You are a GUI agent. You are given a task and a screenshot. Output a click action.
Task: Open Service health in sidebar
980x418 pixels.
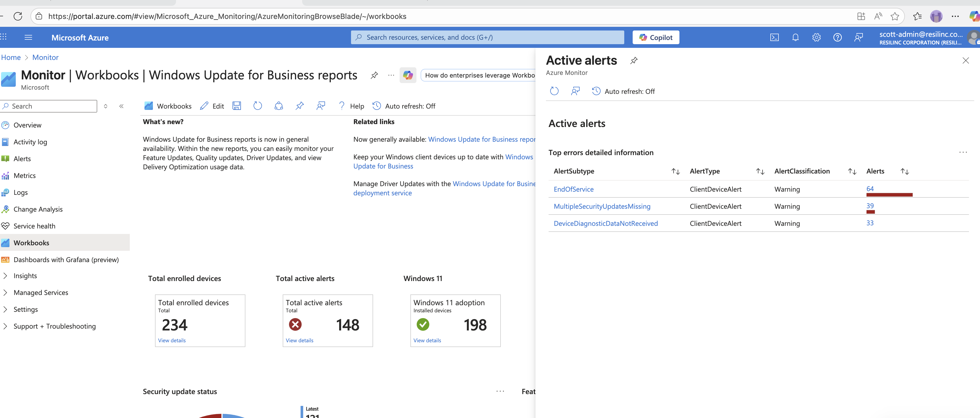tap(34, 226)
